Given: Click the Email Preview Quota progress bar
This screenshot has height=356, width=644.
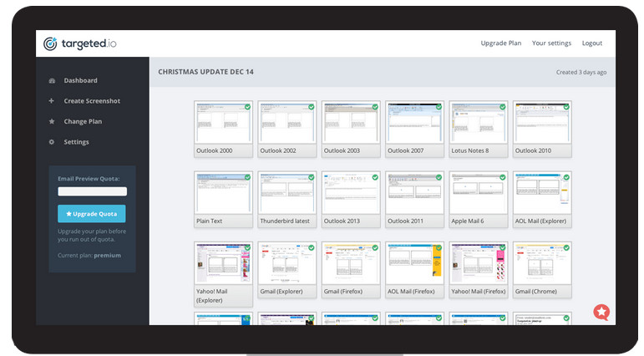Looking at the screenshot, I should [93, 191].
